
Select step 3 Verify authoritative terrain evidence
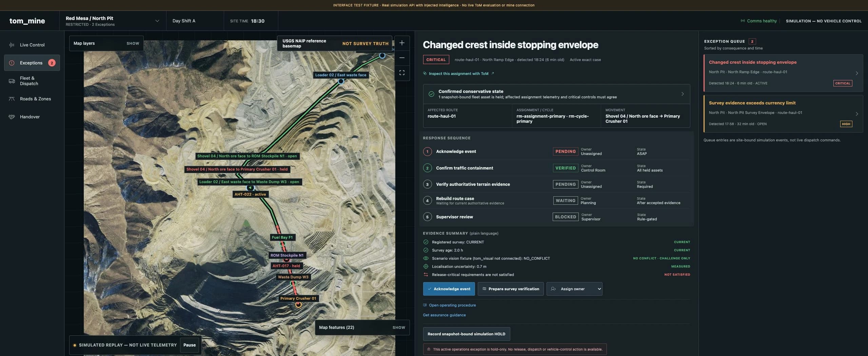556,184
